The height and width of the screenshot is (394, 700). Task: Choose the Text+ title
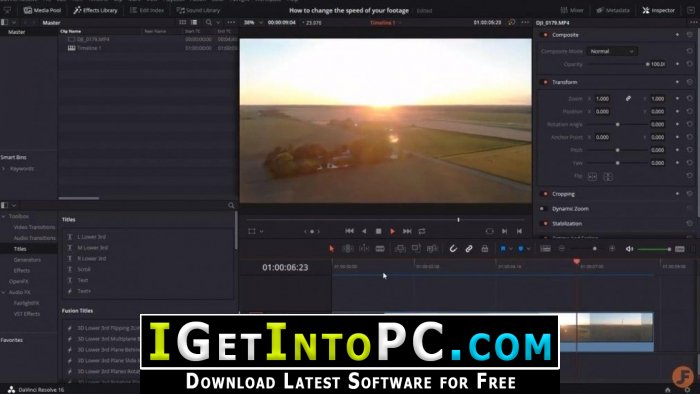point(84,291)
